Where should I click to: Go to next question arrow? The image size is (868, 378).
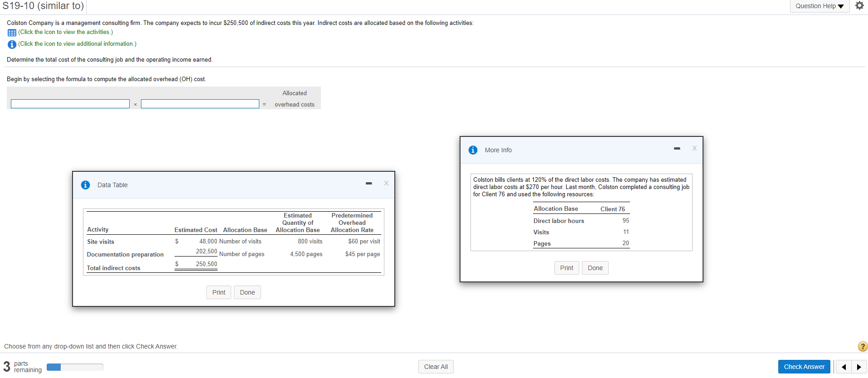click(859, 367)
